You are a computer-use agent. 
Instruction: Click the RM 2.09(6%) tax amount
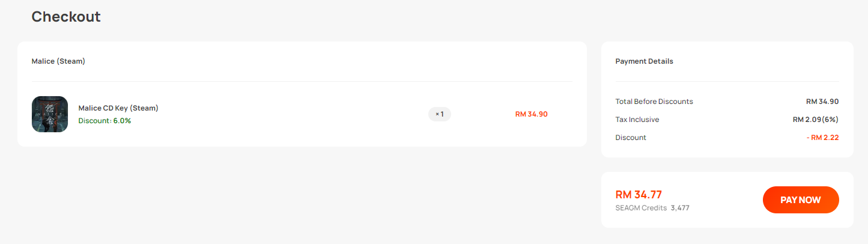tap(816, 120)
